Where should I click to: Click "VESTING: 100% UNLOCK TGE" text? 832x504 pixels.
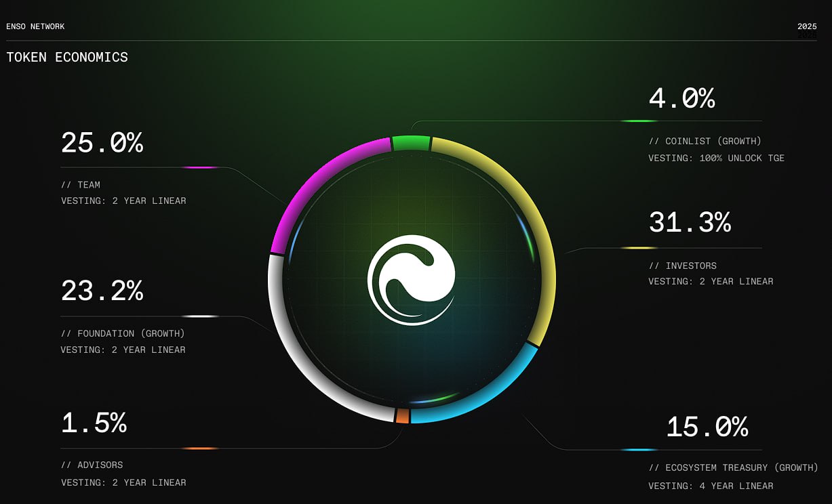716,159
